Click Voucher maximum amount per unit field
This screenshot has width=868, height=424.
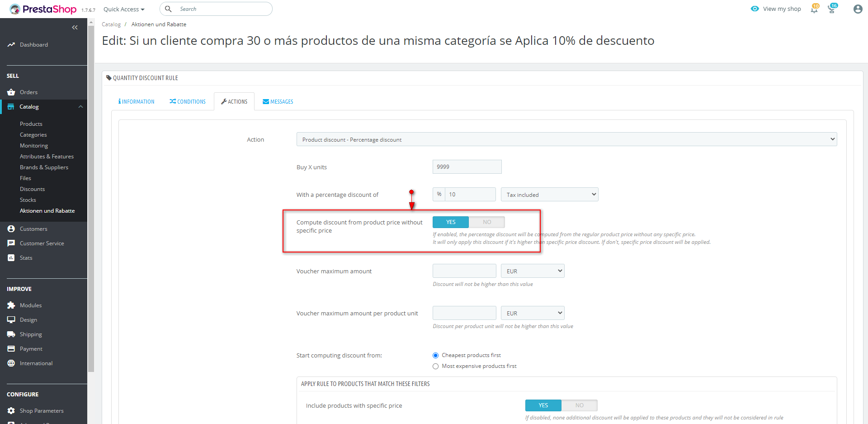click(464, 313)
